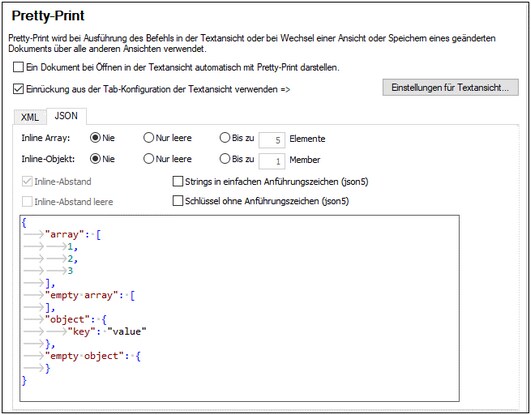Select Bis zu option for Inline Array
Viewport: 531px width, 415px height.
pyautogui.click(x=225, y=138)
